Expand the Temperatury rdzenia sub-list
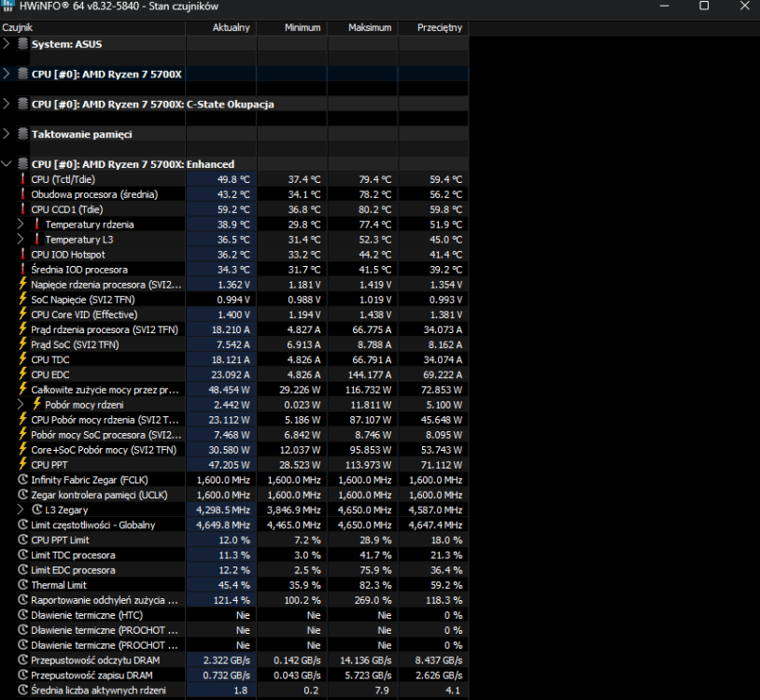 click(21, 224)
